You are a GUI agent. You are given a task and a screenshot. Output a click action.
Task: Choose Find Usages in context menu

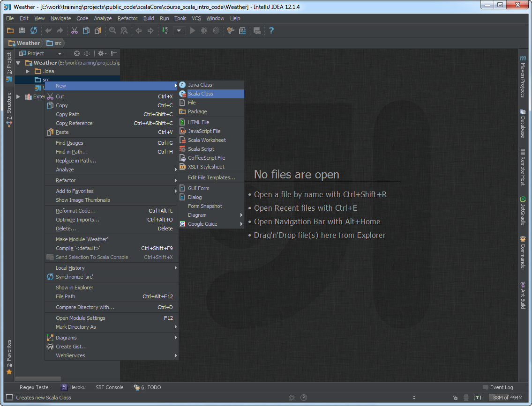112,143
